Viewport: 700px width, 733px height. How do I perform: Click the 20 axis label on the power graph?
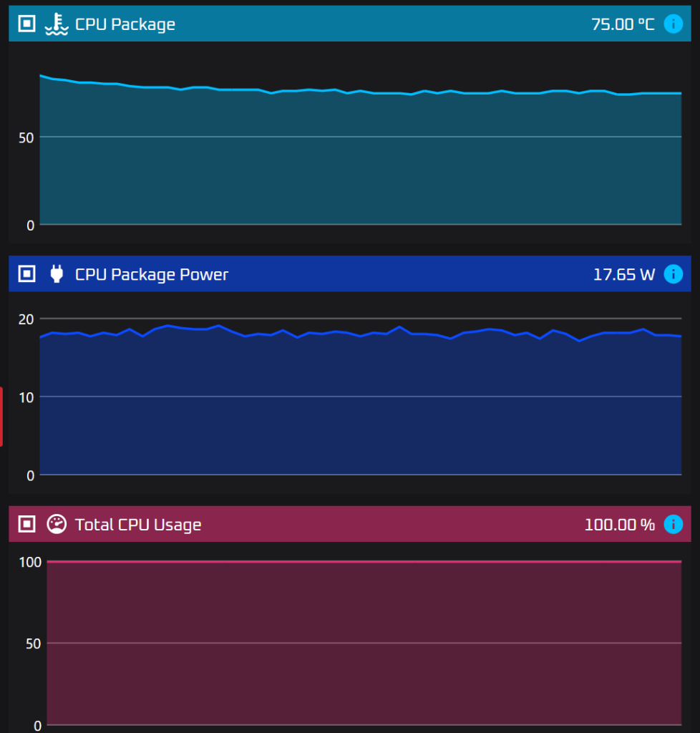pyautogui.click(x=26, y=319)
